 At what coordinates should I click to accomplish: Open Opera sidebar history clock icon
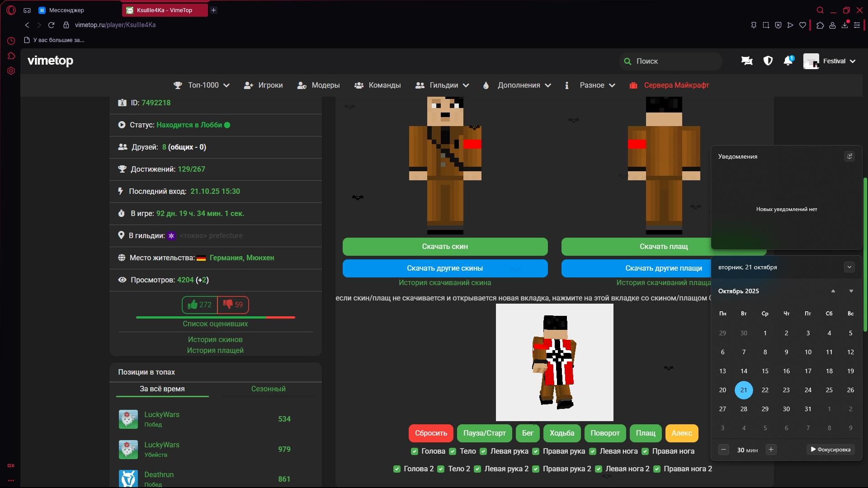[11, 41]
